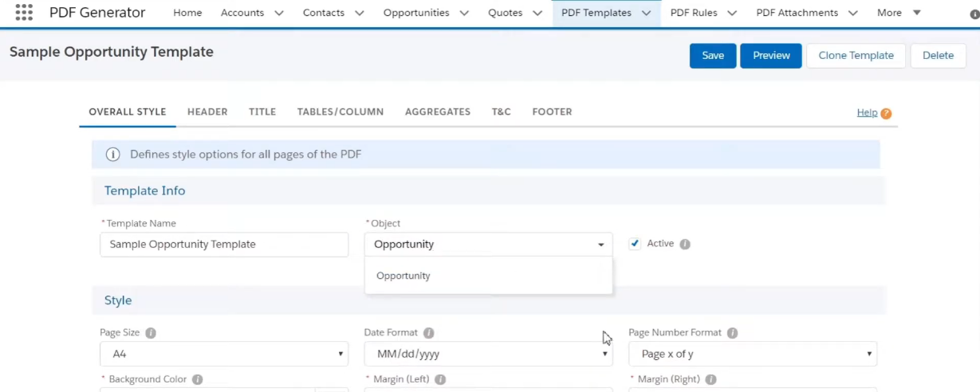Click info icon beside Active checkbox
The height and width of the screenshot is (392, 980).
(685, 244)
